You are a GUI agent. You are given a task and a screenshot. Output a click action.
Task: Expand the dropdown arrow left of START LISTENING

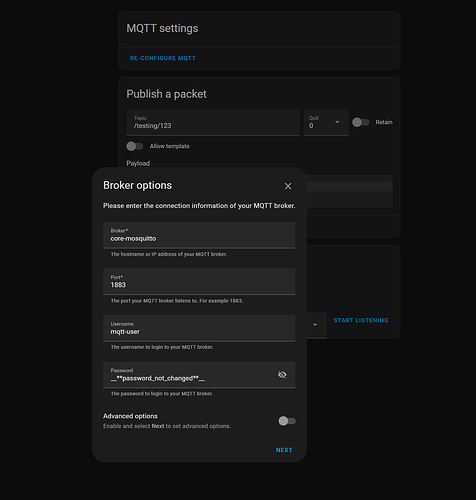(x=315, y=325)
